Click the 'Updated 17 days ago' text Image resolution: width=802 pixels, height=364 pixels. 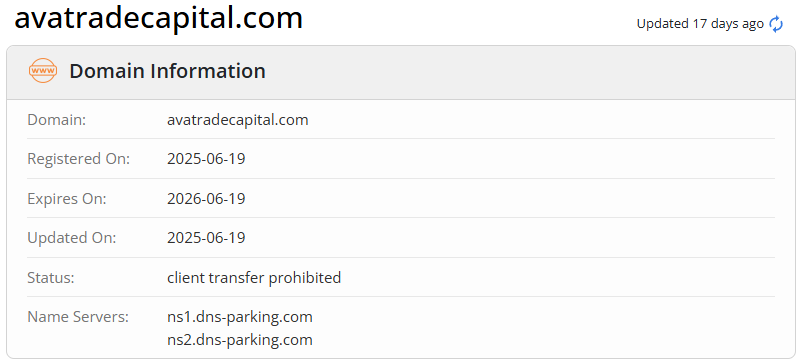(700, 24)
